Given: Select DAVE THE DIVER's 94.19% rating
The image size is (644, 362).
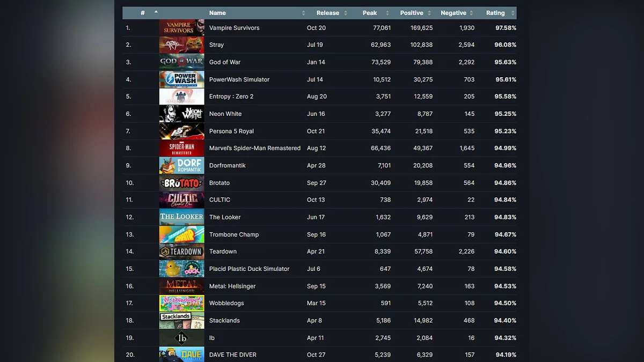Looking at the screenshot, I should 506,354.
